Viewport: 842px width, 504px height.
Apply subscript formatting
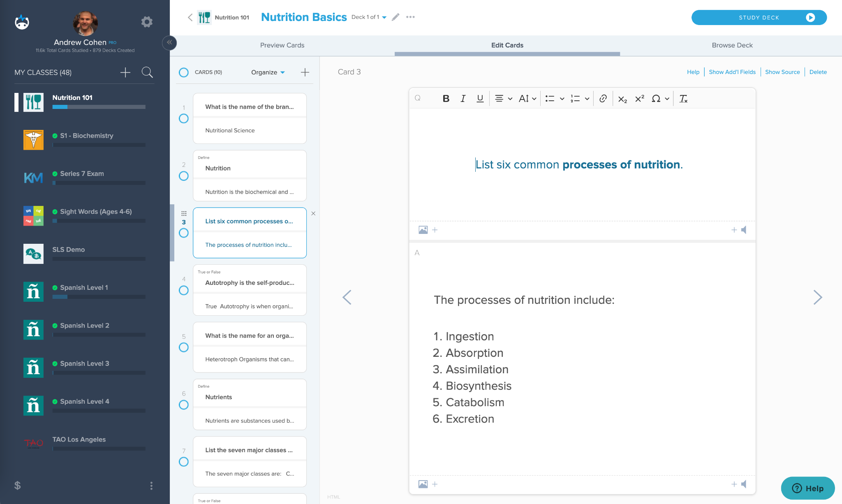point(622,99)
